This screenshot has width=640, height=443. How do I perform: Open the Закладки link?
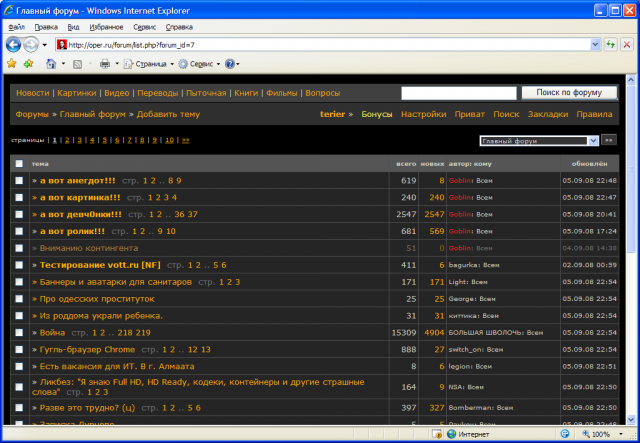548,114
